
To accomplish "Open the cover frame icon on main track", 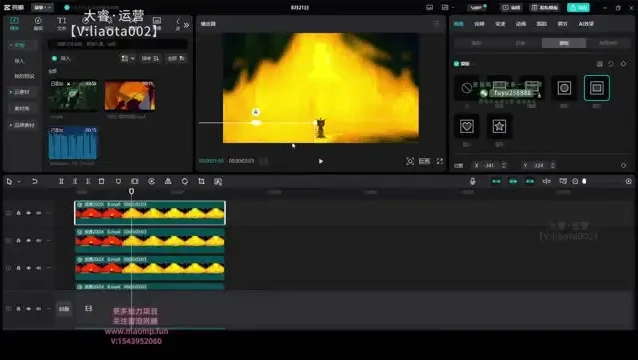I will click(88, 309).
